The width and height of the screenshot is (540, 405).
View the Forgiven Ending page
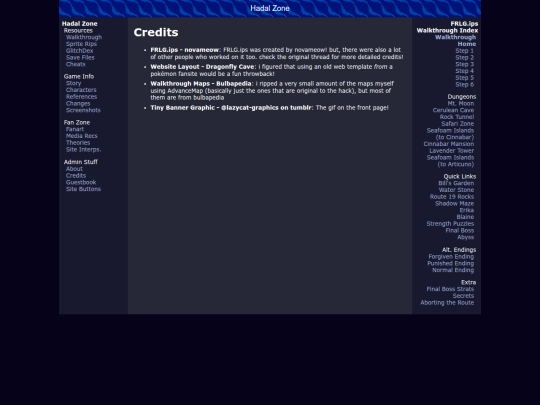pyautogui.click(x=451, y=257)
